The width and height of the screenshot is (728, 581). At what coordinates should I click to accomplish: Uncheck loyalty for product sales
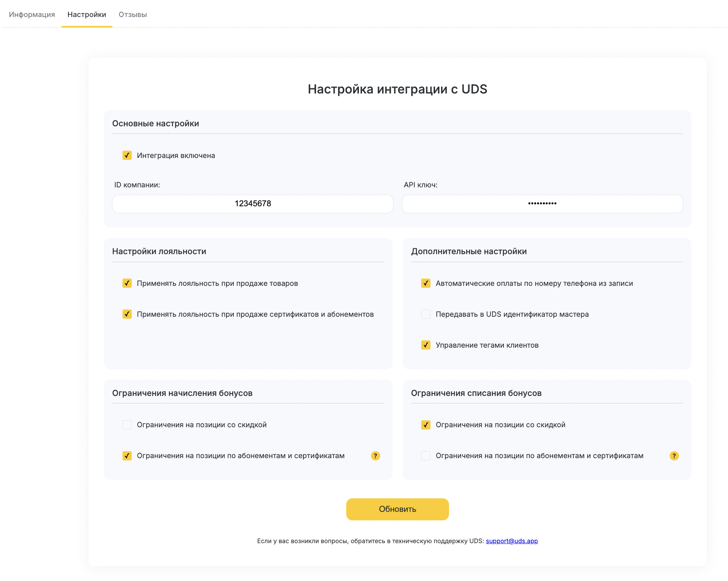tap(127, 283)
